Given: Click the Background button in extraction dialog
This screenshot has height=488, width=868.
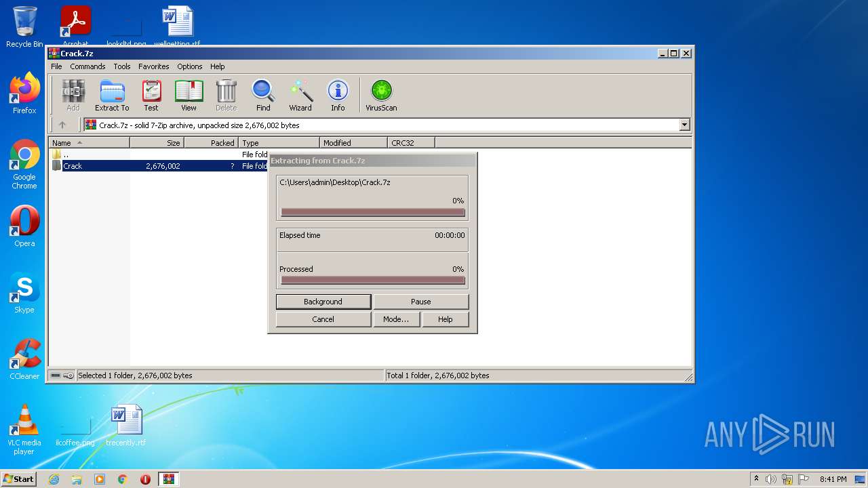Looking at the screenshot, I should click(x=323, y=302).
